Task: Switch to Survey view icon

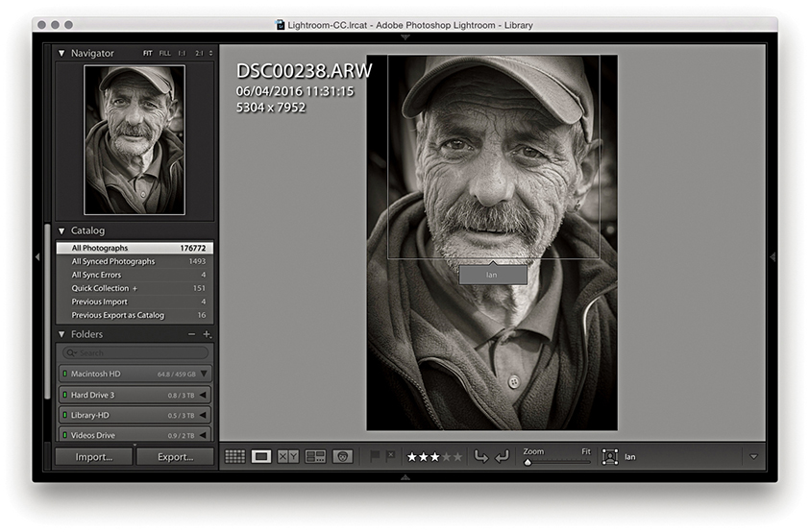Action: [x=315, y=457]
